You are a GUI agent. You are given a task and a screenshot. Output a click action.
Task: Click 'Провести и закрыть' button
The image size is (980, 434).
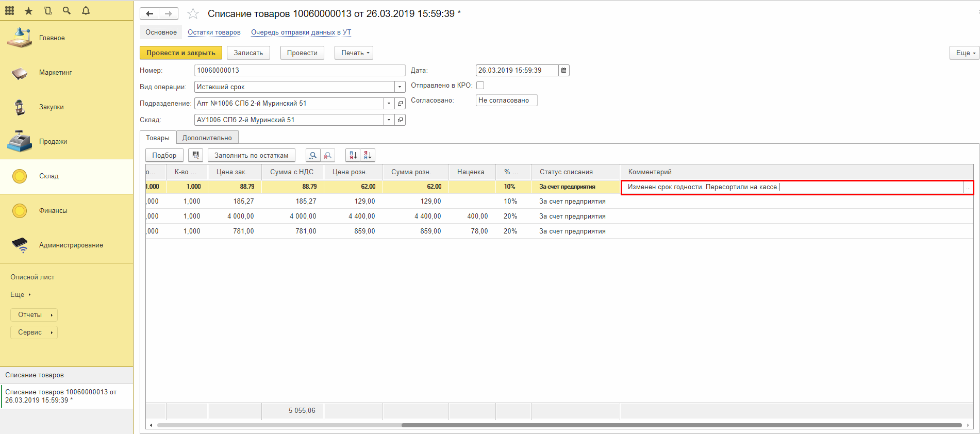(180, 53)
